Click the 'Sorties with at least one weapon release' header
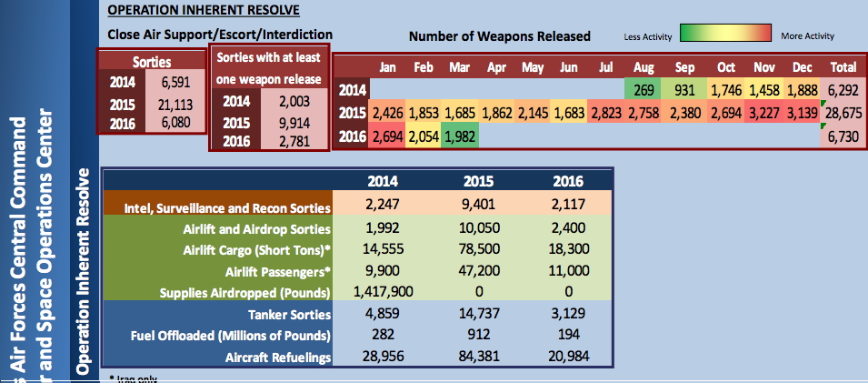This screenshot has height=383, width=868. click(x=268, y=67)
